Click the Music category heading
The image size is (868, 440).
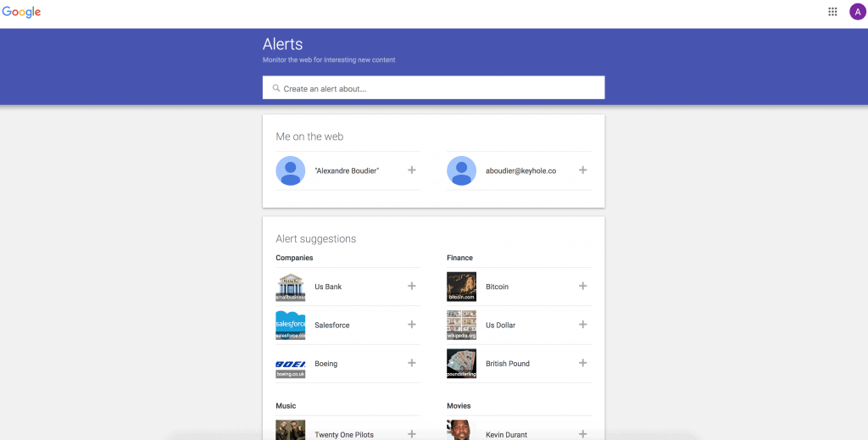tap(286, 406)
